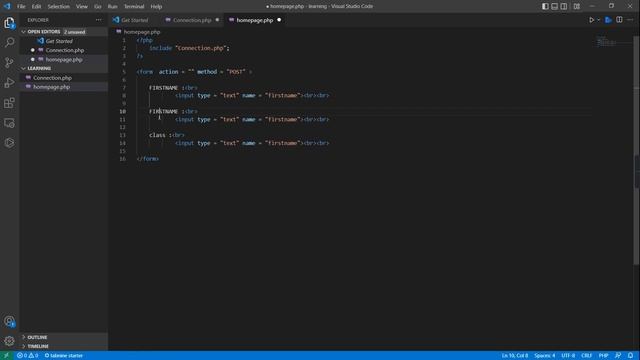Switch to the Get Started tab
This screenshot has height=360, width=640.
(134, 20)
